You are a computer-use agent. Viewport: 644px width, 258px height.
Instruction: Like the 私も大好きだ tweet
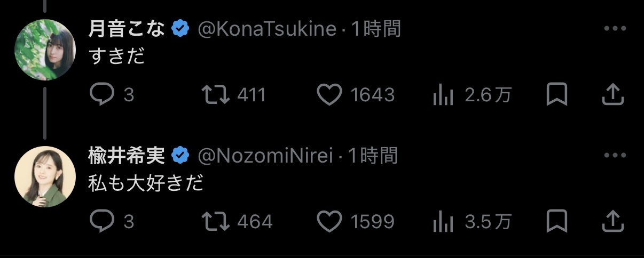pos(329,221)
